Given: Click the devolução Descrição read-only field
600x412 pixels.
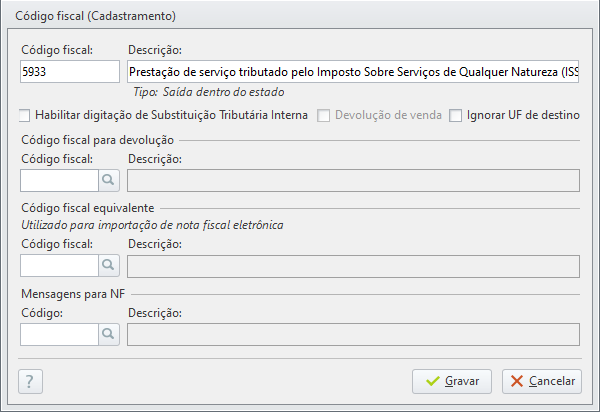Looking at the screenshot, I should pos(354,181).
